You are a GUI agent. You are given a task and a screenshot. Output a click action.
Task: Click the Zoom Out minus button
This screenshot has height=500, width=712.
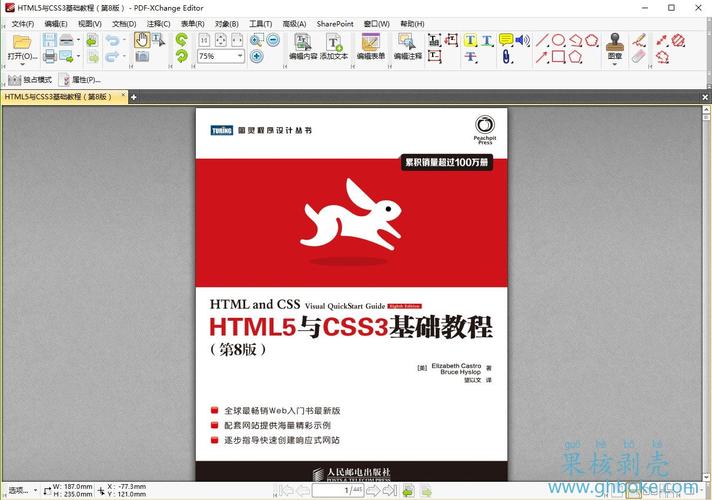pyautogui.click(x=273, y=40)
